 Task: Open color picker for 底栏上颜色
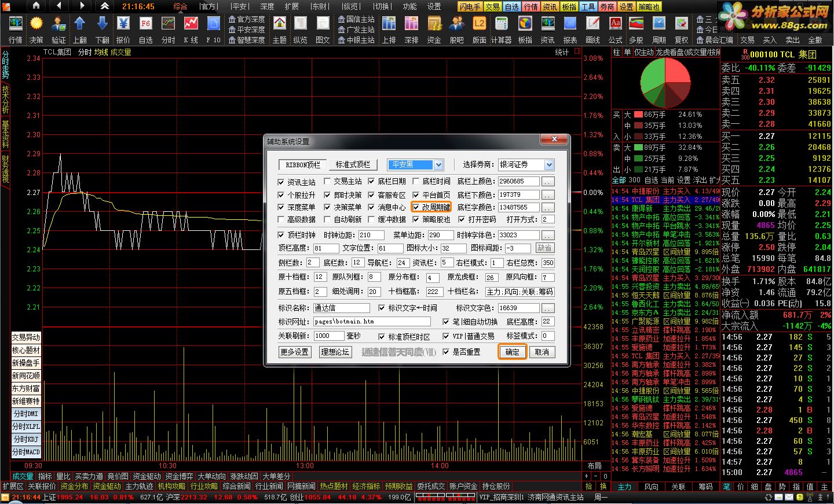(x=548, y=182)
